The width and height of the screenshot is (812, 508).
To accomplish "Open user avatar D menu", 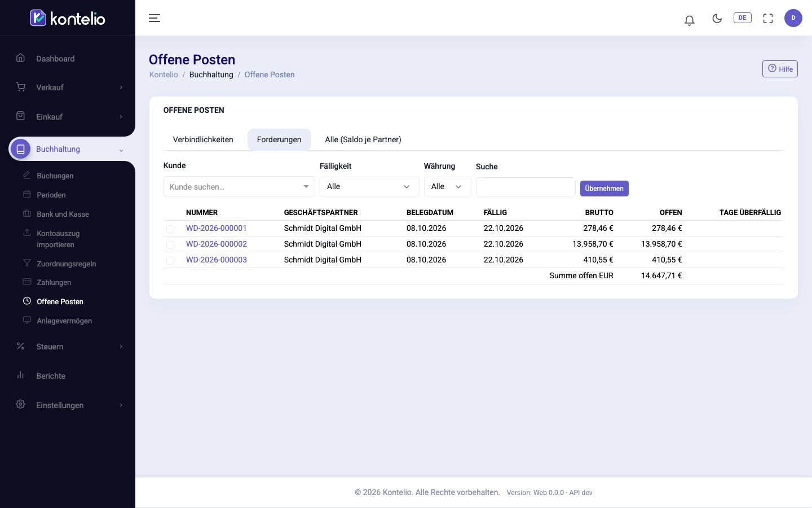I will click(793, 18).
